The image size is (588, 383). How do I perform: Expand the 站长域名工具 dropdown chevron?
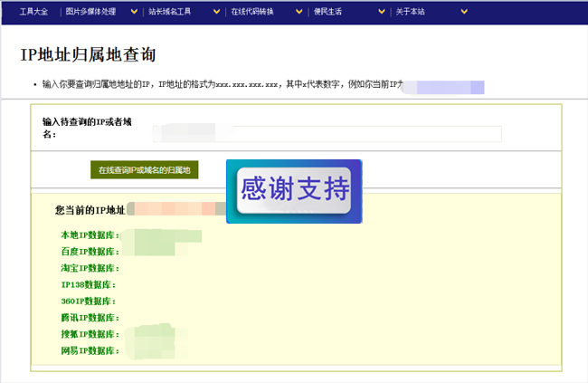(x=216, y=12)
